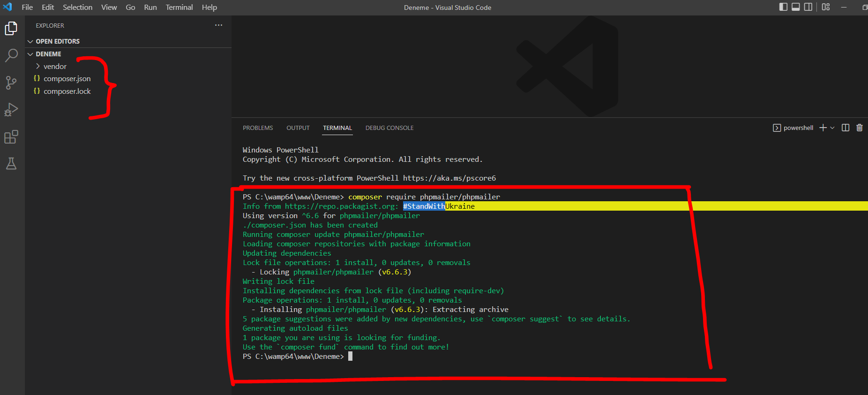868x395 pixels.
Task: Expand the vendor folder
Action: tap(55, 67)
